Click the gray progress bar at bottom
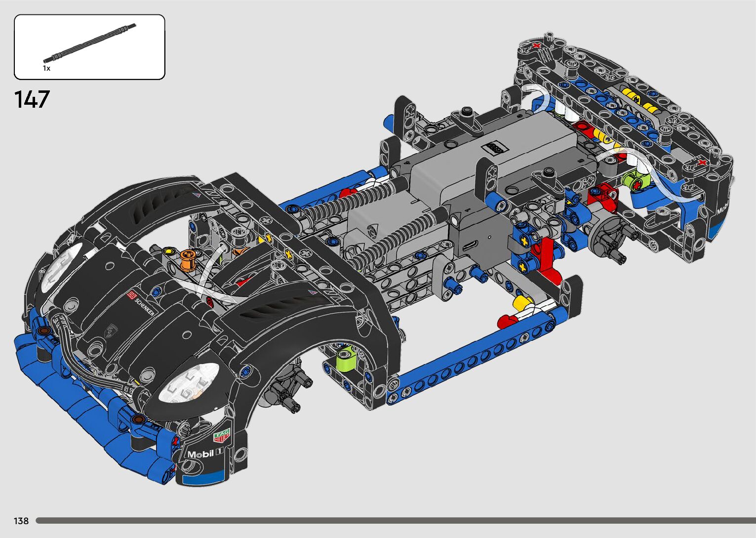Viewport: 756px width, 538px height. pyautogui.click(x=395, y=520)
